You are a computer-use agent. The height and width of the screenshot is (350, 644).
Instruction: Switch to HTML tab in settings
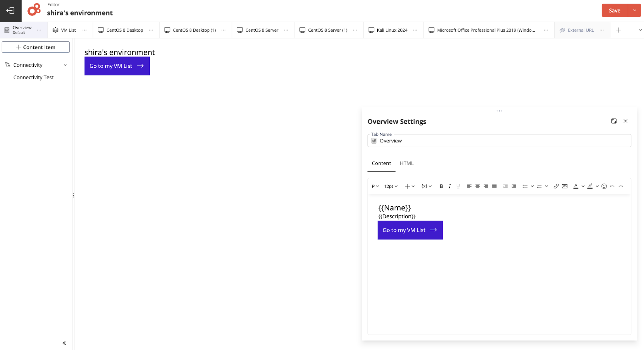coord(407,163)
